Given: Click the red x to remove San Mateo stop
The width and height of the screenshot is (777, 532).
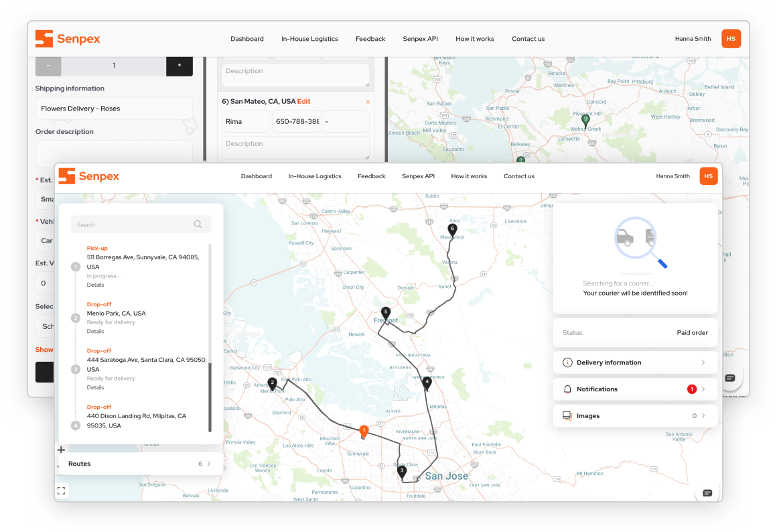Looking at the screenshot, I should click(x=368, y=102).
